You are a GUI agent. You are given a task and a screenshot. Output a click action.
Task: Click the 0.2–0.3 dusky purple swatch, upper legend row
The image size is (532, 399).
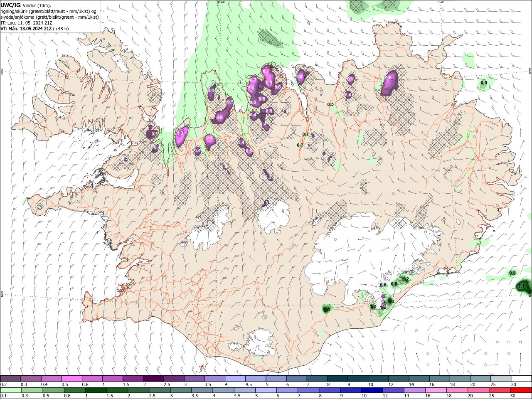click(11, 378)
